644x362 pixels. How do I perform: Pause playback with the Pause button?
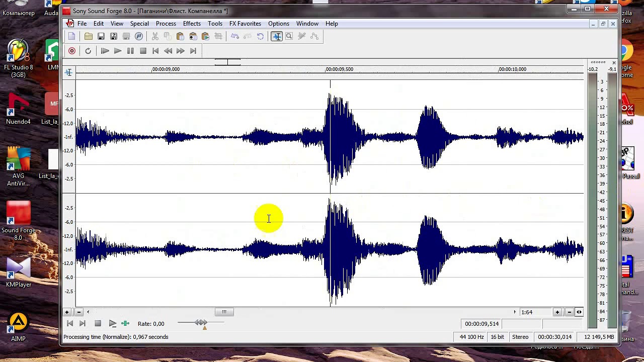coord(130,51)
